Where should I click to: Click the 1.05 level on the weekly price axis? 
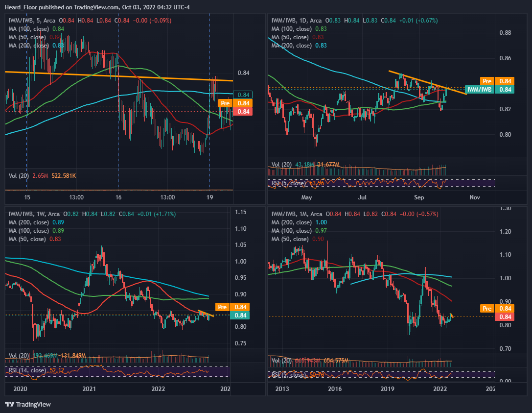tap(241, 245)
